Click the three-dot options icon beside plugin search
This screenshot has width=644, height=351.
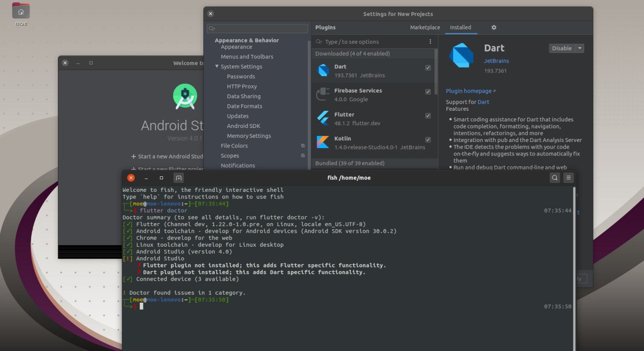[430, 42]
